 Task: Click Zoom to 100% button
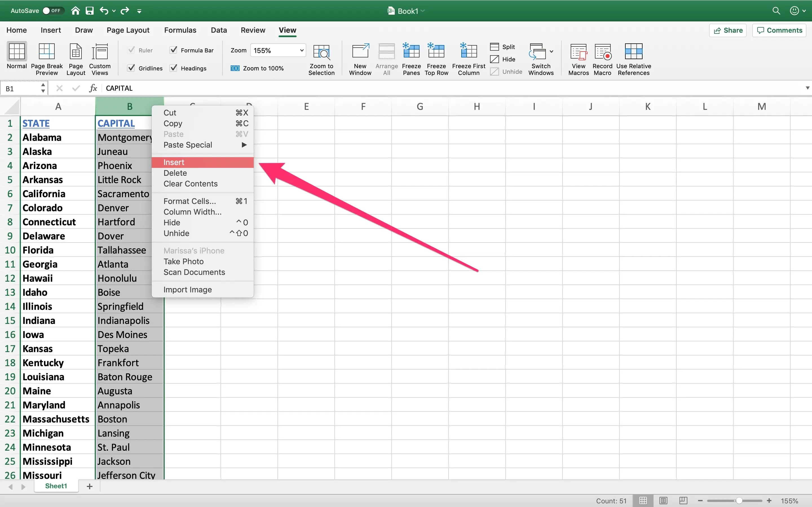257,68
